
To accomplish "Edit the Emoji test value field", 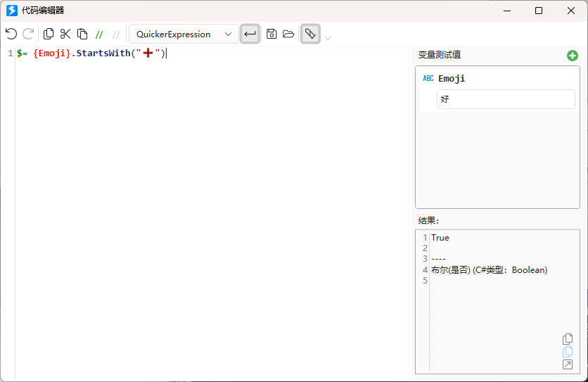I will tap(506, 99).
